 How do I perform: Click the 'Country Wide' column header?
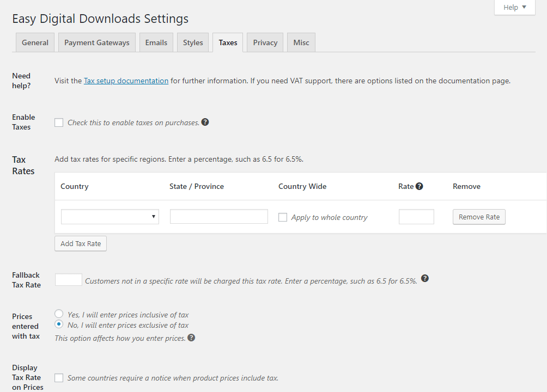pyautogui.click(x=302, y=186)
